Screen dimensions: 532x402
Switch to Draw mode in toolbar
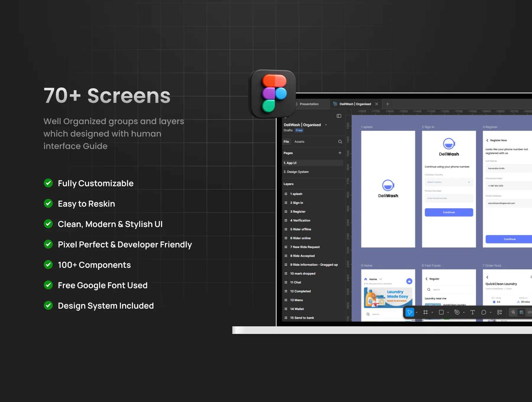click(x=513, y=312)
